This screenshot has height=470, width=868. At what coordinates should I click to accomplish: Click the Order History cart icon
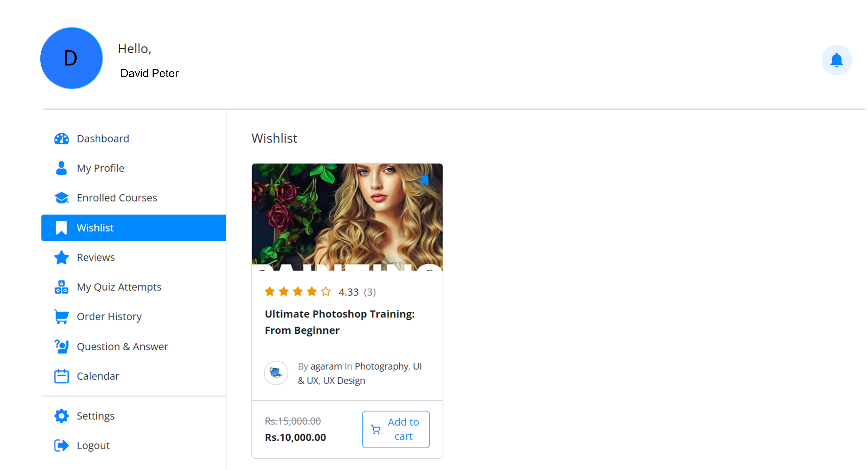click(x=61, y=316)
